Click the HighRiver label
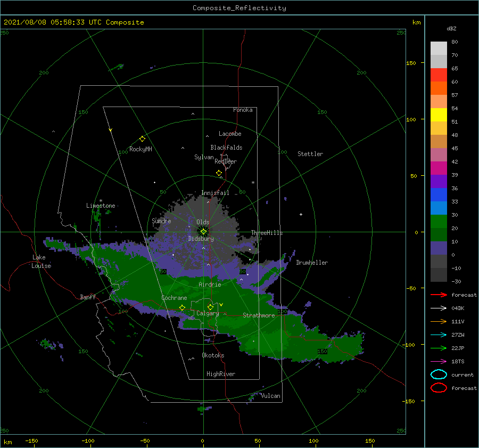479x448 pixels. coord(220,374)
